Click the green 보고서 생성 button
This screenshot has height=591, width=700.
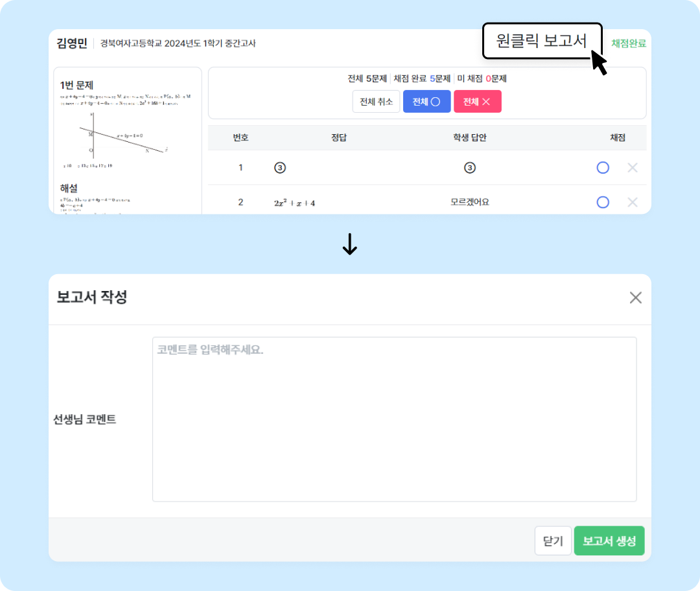(609, 541)
